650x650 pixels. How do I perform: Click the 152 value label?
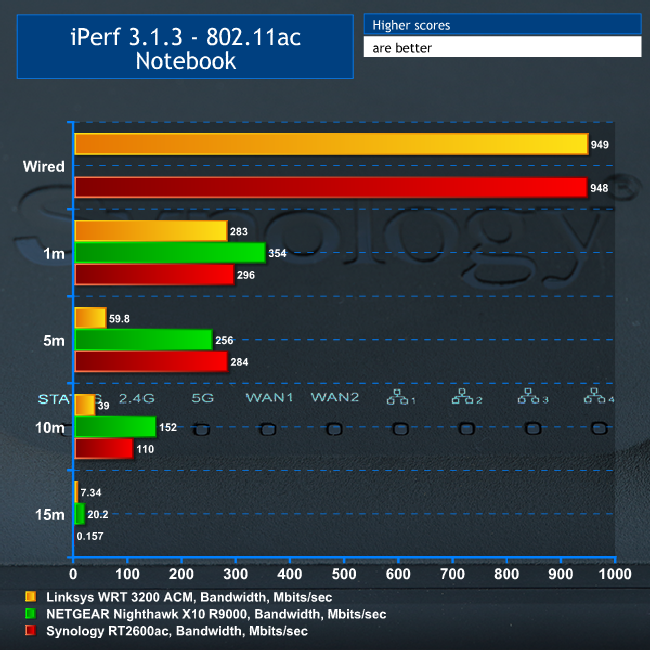168,427
